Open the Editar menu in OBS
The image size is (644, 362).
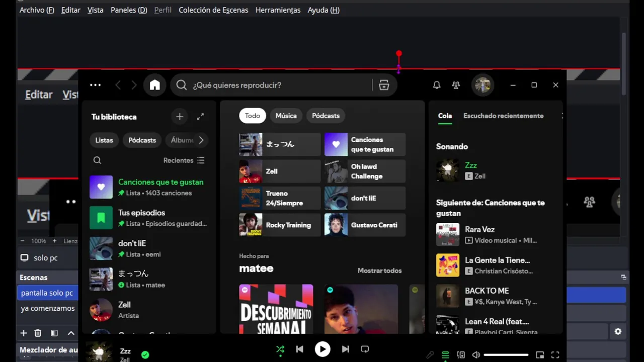coord(70,10)
